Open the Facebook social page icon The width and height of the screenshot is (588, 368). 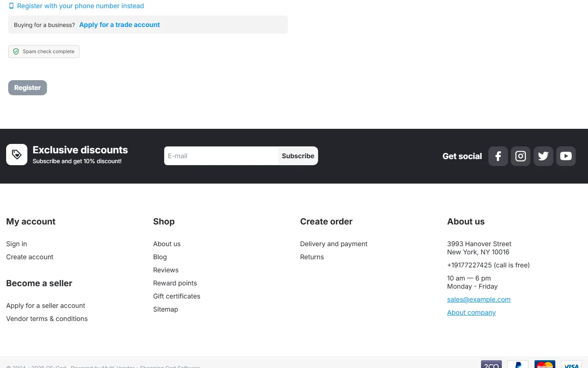tap(498, 156)
